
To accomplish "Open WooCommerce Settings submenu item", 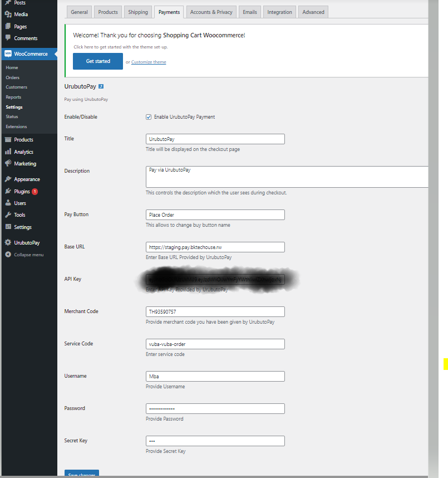I will click(14, 107).
